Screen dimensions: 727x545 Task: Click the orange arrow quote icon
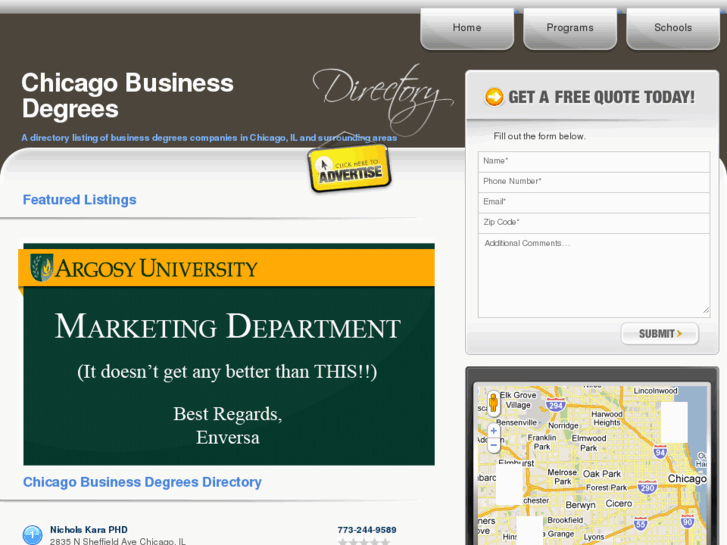[x=494, y=97]
